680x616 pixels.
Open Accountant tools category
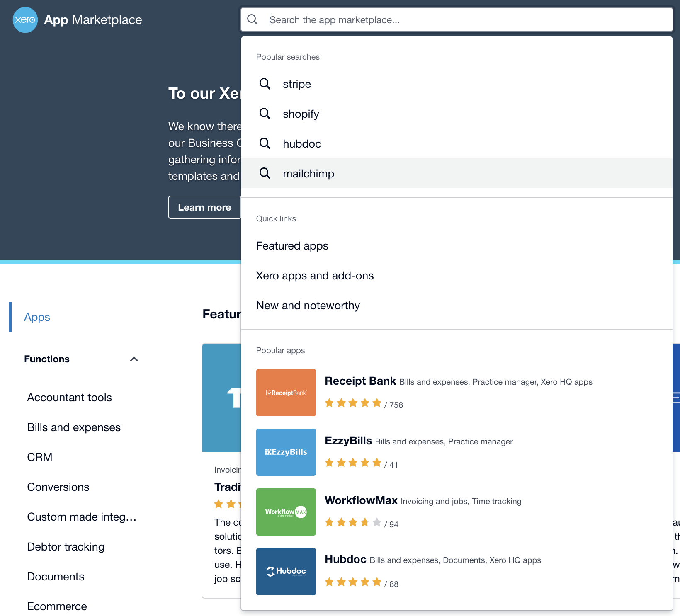point(70,398)
